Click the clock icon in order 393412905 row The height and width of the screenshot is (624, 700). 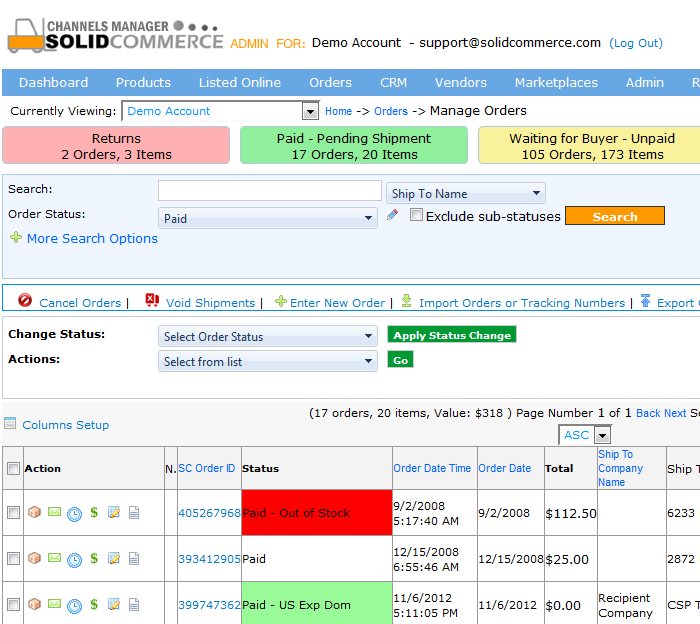pos(74,560)
